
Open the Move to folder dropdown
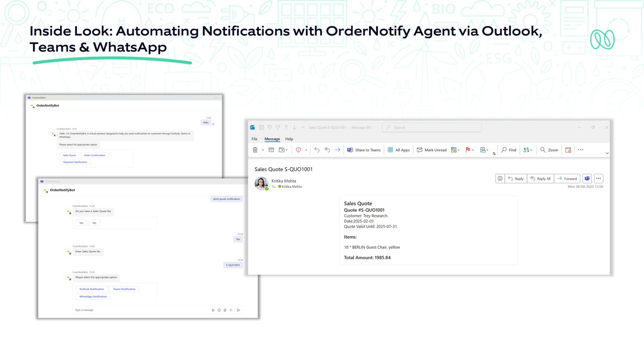(x=283, y=150)
